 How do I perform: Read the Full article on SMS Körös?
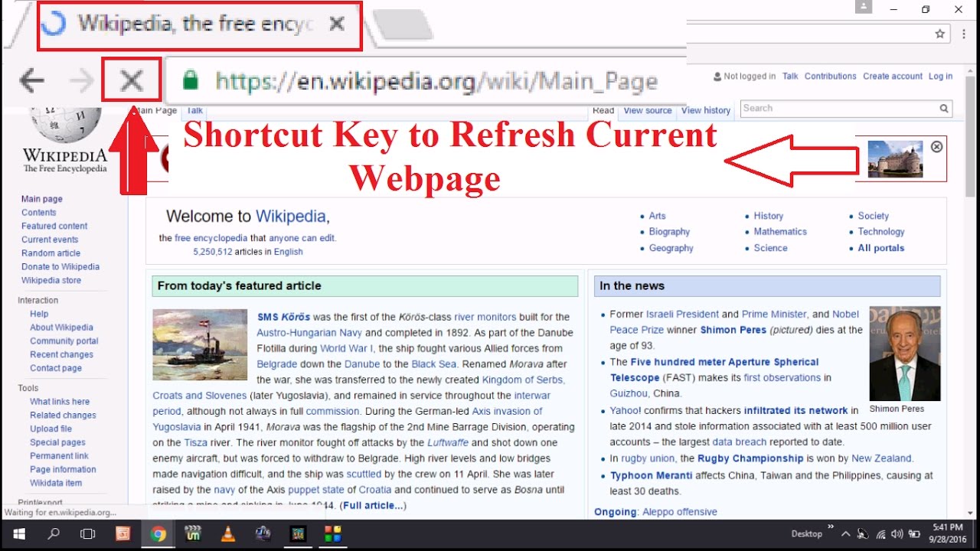point(374,506)
